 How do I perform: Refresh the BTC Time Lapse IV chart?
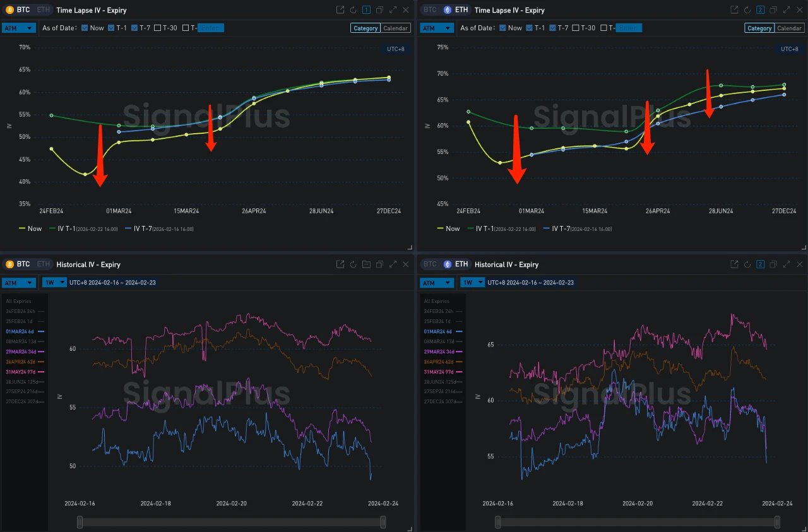click(353, 10)
